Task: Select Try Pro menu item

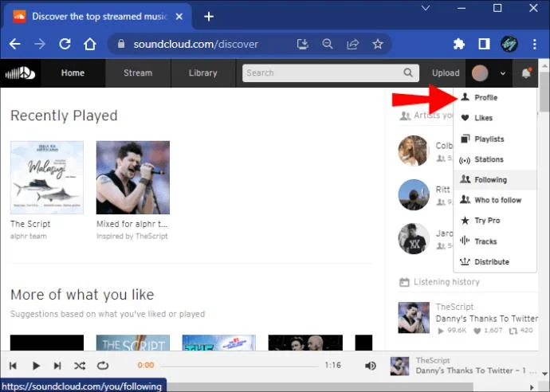Action: (x=495, y=221)
